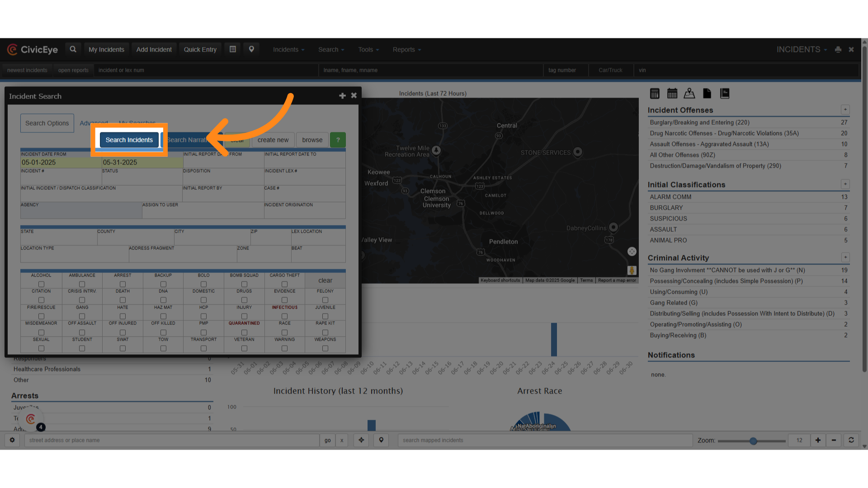This screenshot has height=488, width=868.
Task: Click the plus icon in Incident Search header
Action: pyautogui.click(x=342, y=96)
